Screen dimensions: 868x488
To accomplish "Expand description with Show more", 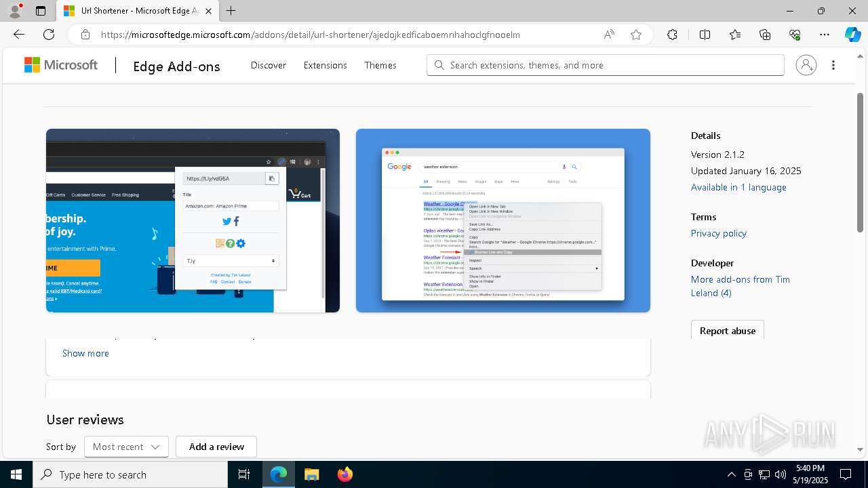I will [85, 353].
